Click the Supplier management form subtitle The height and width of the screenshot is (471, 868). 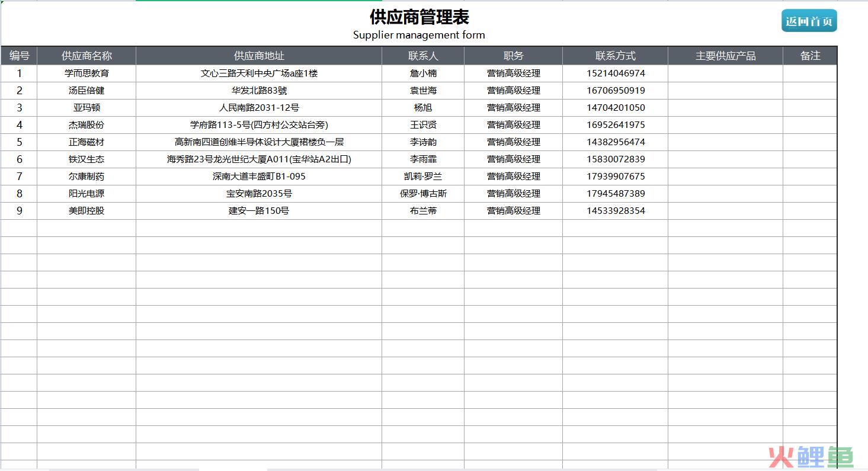pyautogui.click(x=419, y=35)
